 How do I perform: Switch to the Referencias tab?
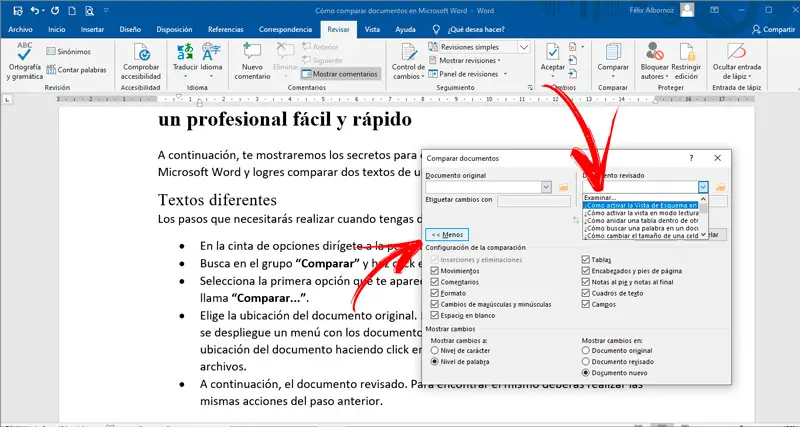click(226, 30)
